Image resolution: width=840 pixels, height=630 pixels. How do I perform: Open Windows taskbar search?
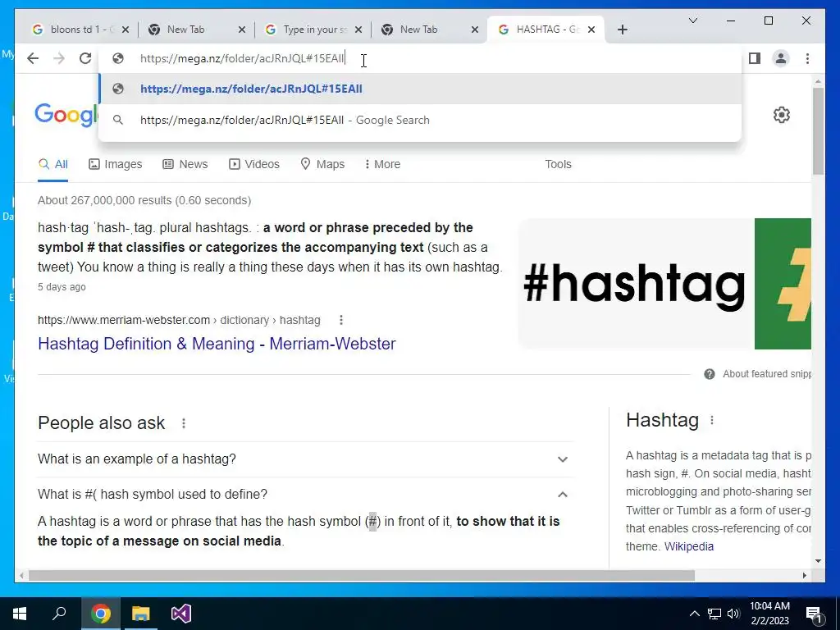coord(59,614)
